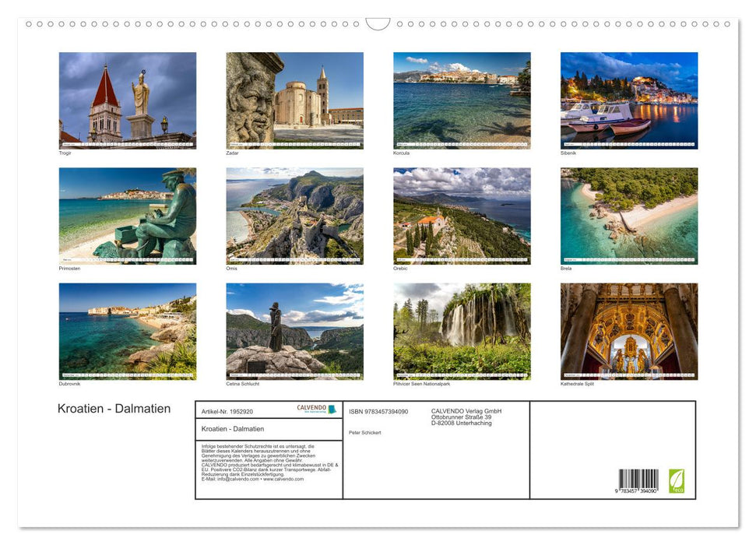
Task: Click the Kathedrale Split interior photo
Action: (629, 331)
